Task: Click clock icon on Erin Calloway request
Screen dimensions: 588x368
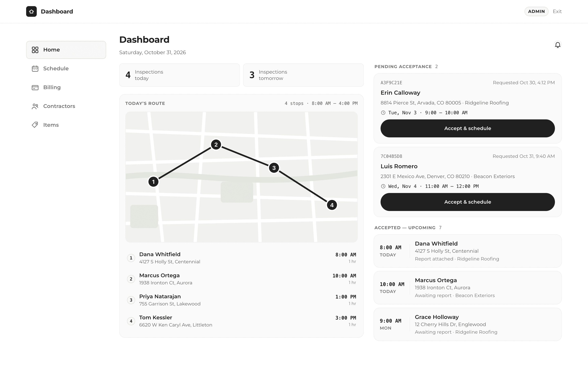Action: point(383,113)
